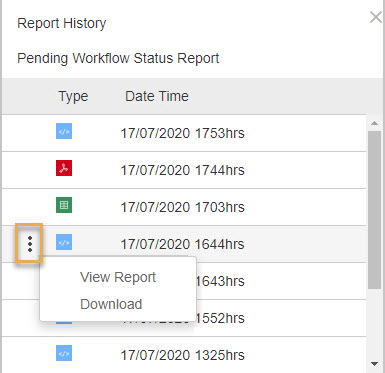Select the 17/07/2020 1644hrs report row

coord(184,244)
